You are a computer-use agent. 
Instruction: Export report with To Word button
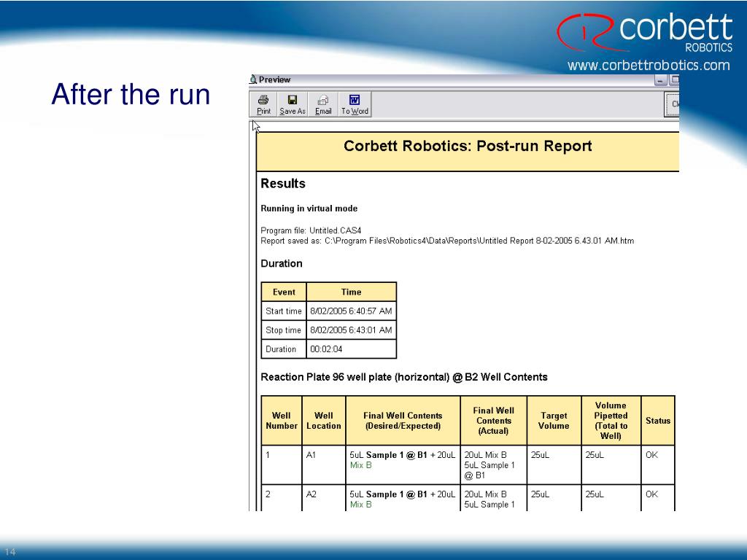click(355, 105)
